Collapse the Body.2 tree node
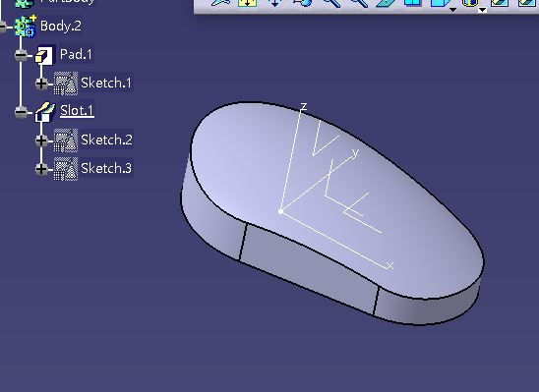 coord(3,27)
